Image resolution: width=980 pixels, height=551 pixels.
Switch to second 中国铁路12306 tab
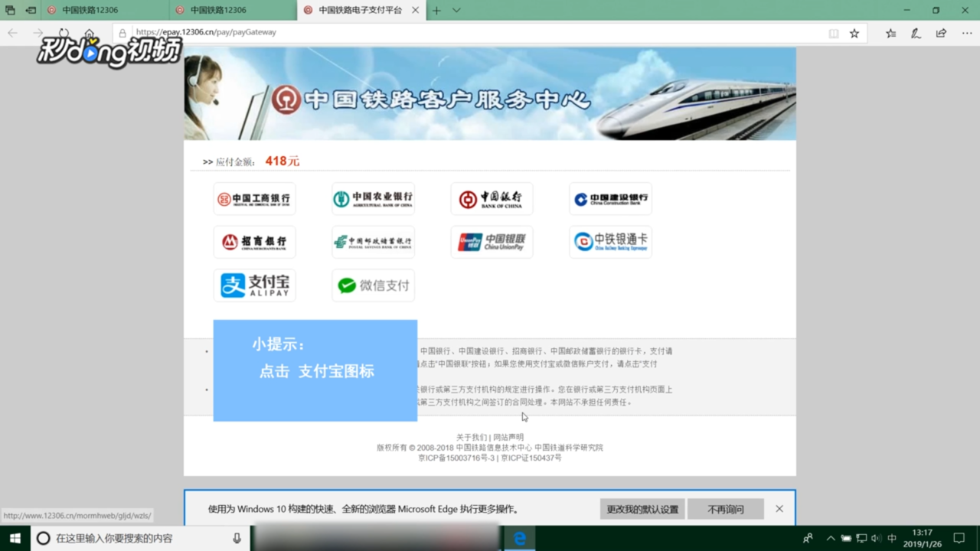[x=233, y=10]
